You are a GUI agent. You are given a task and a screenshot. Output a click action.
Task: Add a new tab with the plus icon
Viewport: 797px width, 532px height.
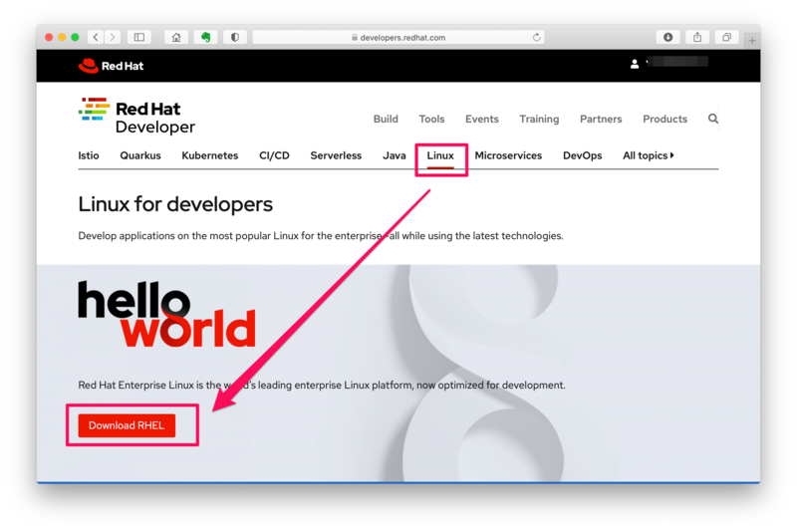(752, 41)
